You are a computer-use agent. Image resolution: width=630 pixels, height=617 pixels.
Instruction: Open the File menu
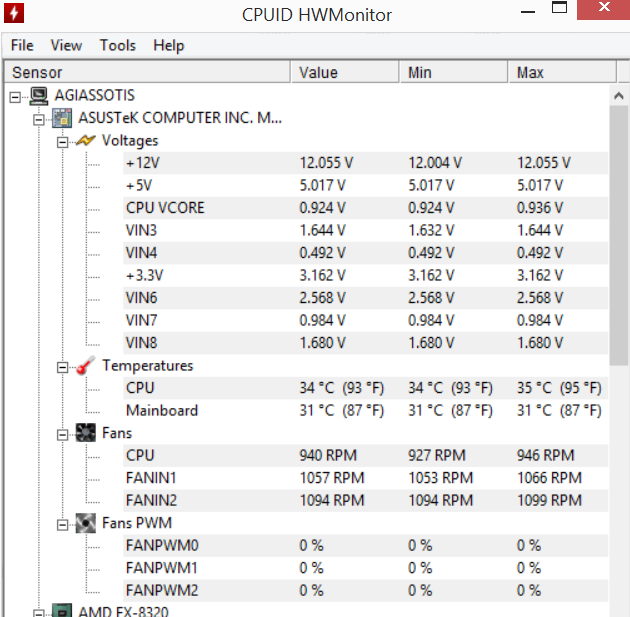[22, 45]
